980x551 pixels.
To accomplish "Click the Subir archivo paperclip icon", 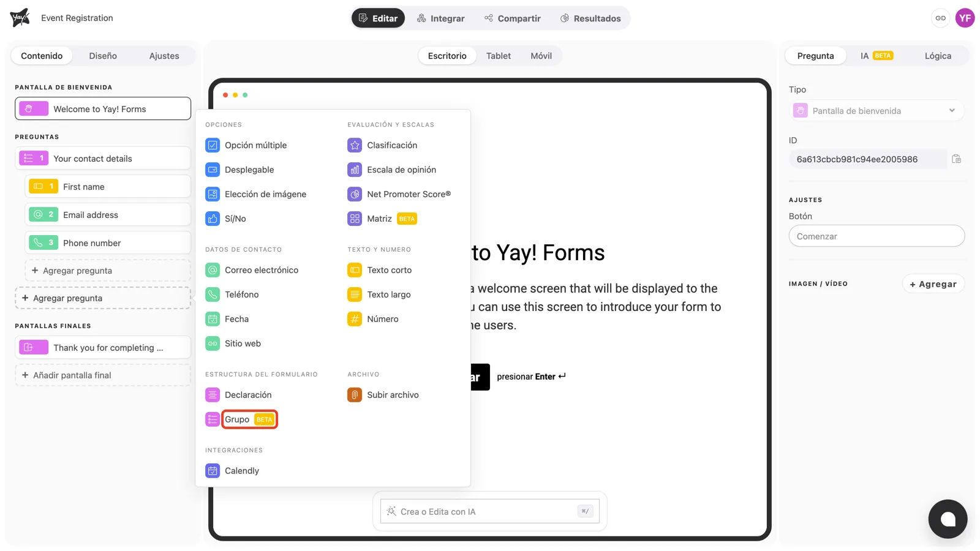I will (x=355, y=395).
